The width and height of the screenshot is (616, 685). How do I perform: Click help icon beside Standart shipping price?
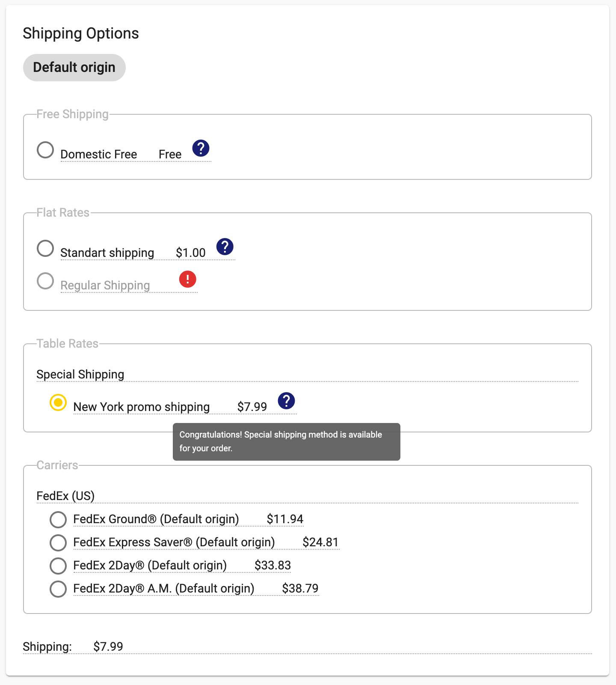[225, 247]
